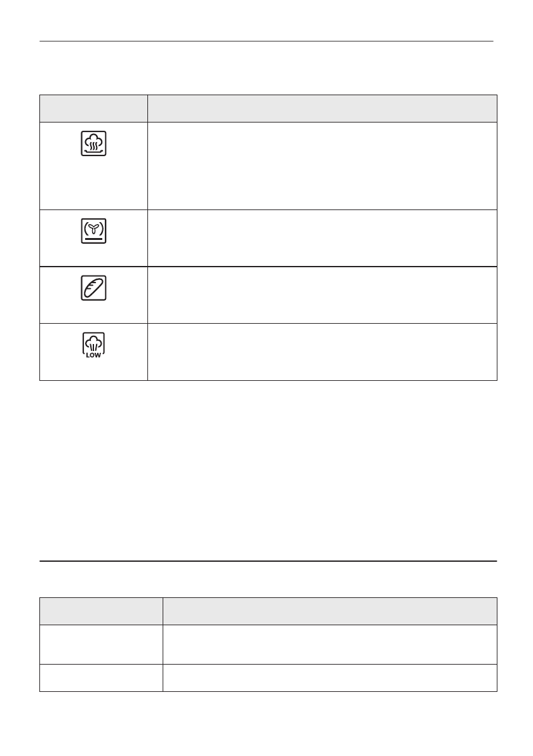533x756 pixels.
Task: Click the bread baking icon
Action: coord(93,288)
